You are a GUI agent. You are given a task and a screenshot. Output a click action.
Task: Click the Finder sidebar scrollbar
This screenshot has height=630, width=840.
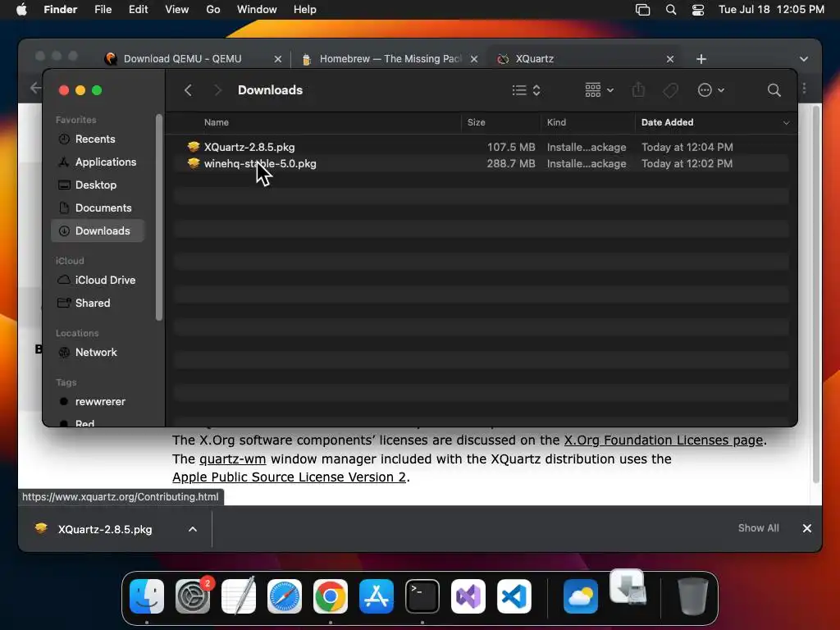pyautogui.click(x=158, y=217)
